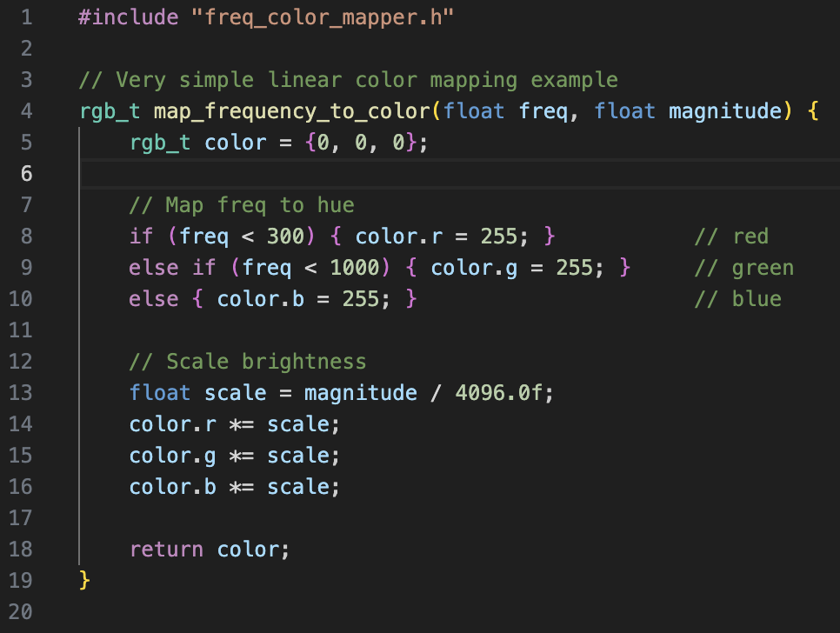Click line number 1 in the gutter
Image resolution: width=840 pixels, height=633 pixels.
tap(26, 17)
